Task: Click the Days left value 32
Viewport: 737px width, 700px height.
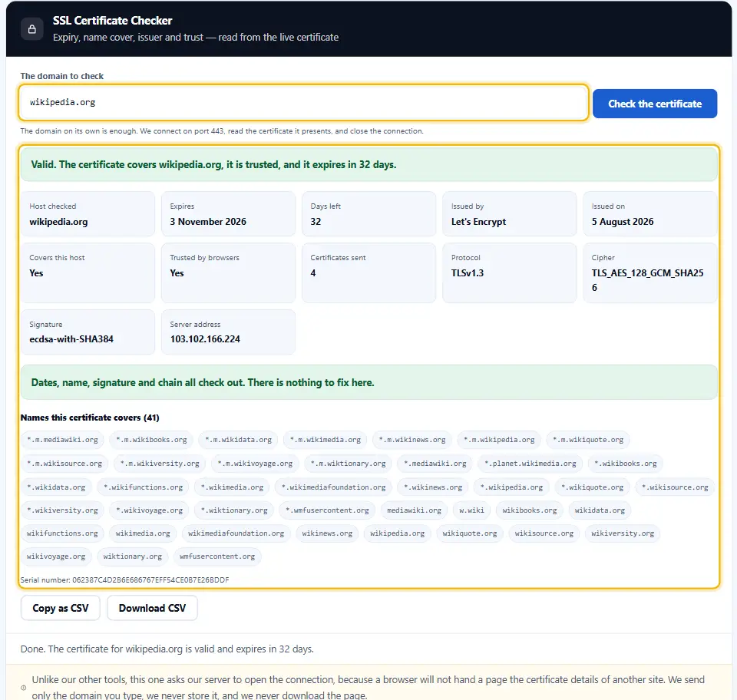Action: (316, 222)
